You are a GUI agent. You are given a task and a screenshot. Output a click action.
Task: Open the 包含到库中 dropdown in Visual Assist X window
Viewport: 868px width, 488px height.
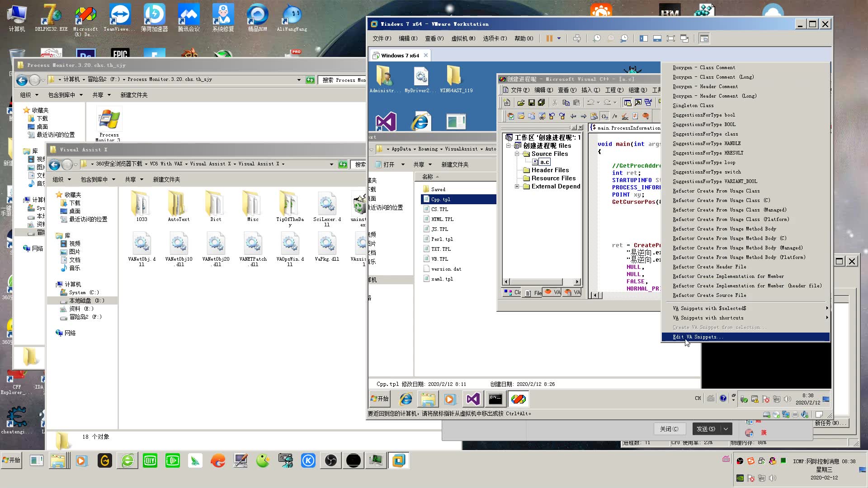coord(98,179)
